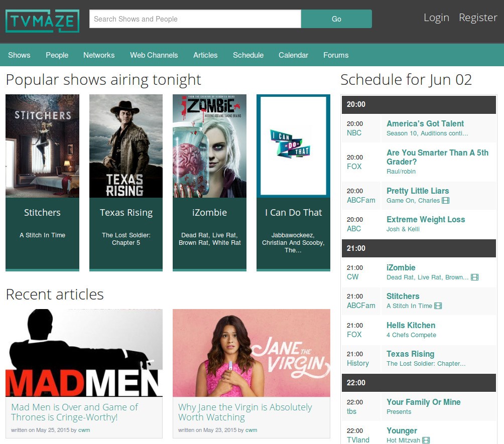Image resolution: width=504 pixels, height=444 pixels.
Task: Open the tbs network link
Action: pos(351,411)
